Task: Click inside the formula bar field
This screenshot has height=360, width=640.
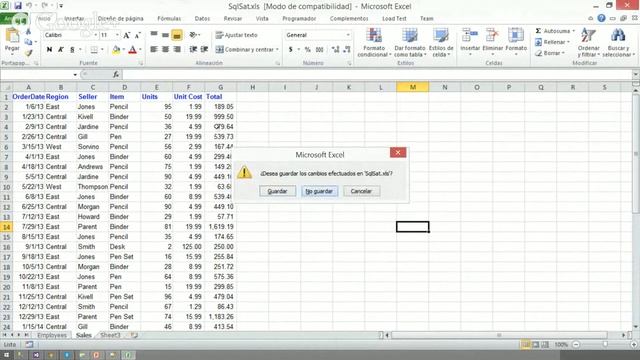Action: [377, 74]
